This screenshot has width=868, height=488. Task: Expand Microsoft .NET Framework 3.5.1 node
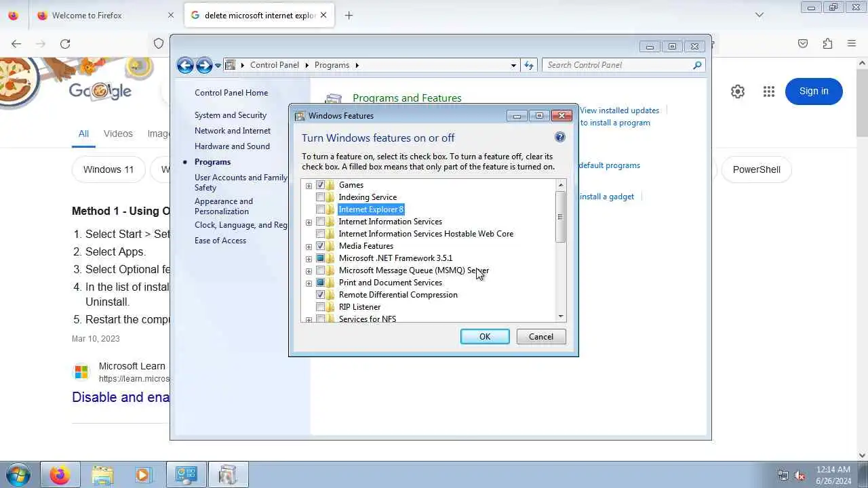pyautogui.click(x=309, y=259)
